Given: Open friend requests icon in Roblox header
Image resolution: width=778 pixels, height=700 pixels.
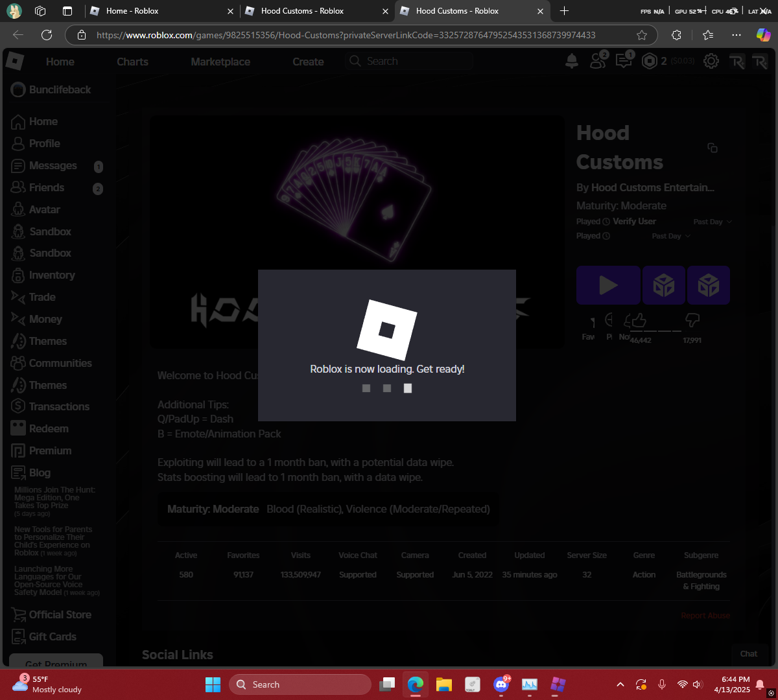Looking at the screenshot, I should coord(598,61).
